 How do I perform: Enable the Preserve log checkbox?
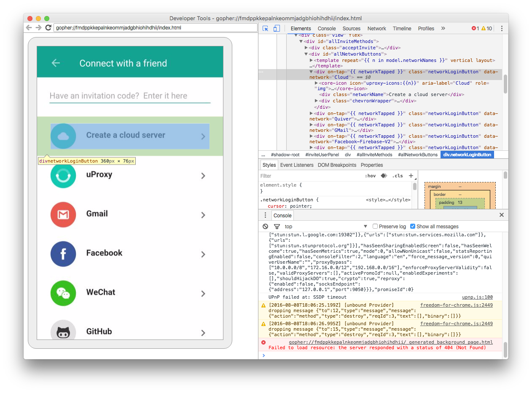[x=375, y=226]
